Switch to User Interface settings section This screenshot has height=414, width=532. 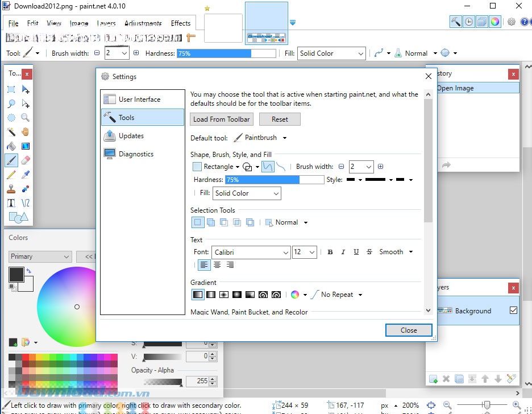click(143, 100)
